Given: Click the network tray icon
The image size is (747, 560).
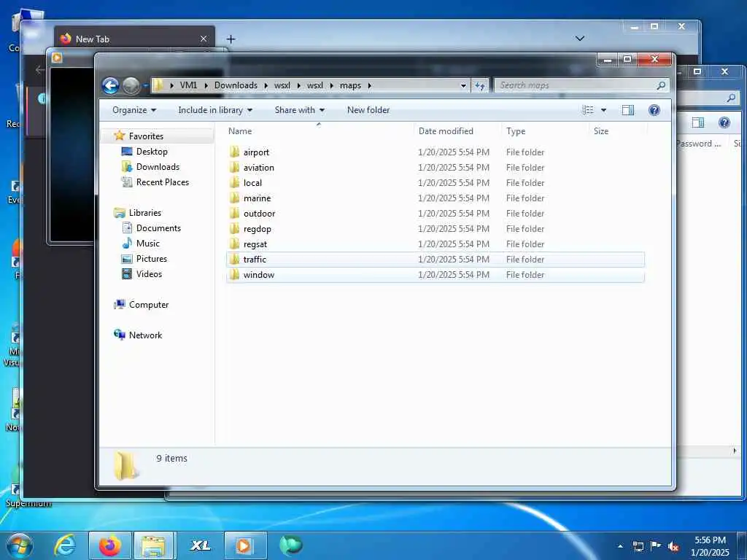Looking at the screenshot, I should 638,546.
